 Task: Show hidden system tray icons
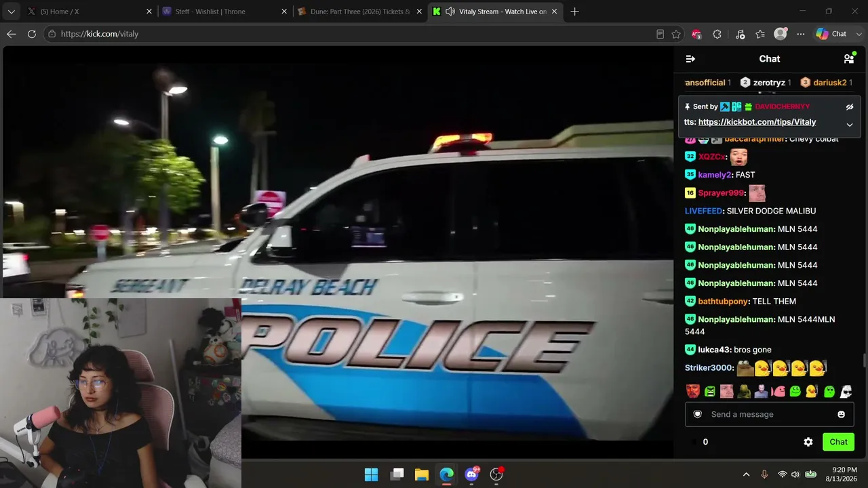point(747,474)
